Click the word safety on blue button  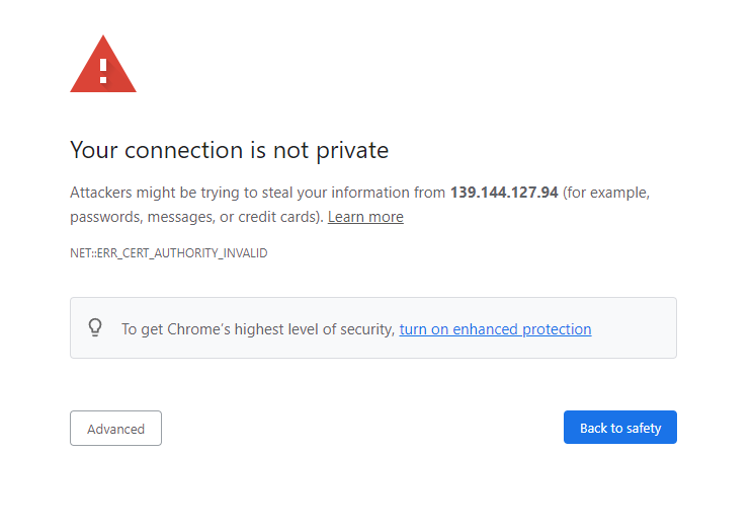644,429
